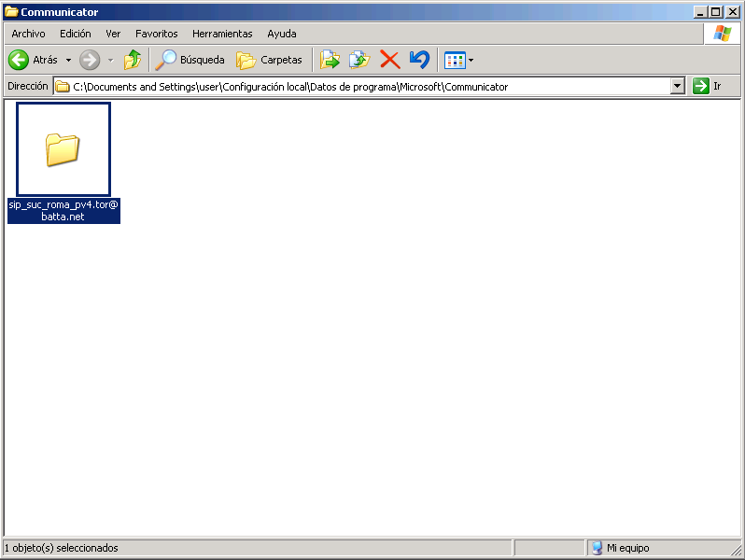Open the Herramientas menu
This screenshot has height=560, width=745.
pos(222,34)
